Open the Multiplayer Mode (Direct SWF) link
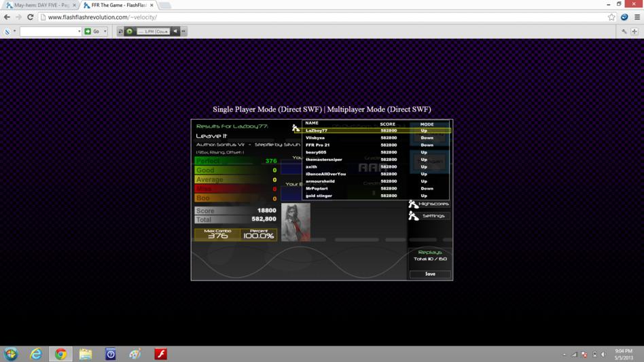644x362 pixels. (379, 109)
